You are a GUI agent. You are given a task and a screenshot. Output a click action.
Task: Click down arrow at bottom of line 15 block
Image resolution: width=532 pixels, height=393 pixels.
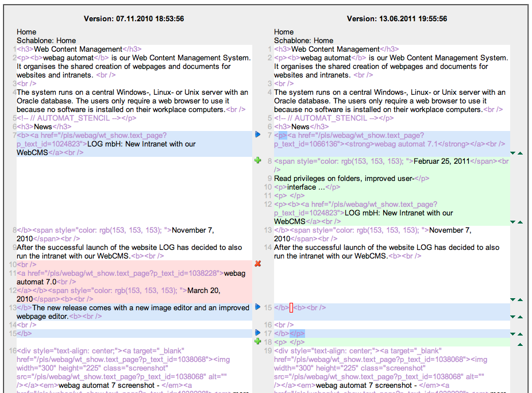(x=513, y=317)
